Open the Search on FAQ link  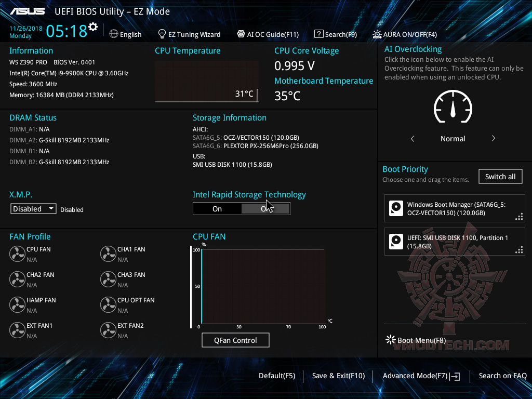(x=502, y=376)
